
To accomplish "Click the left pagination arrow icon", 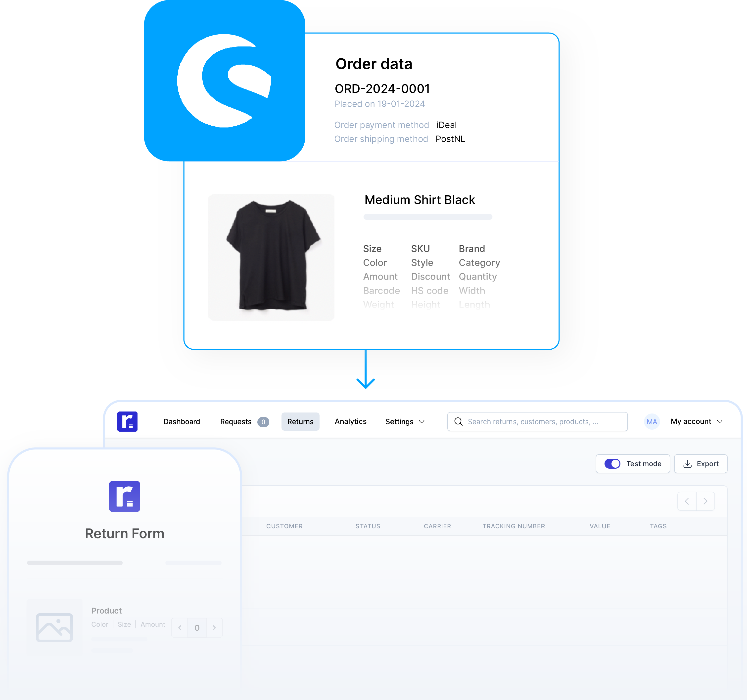I will point(687,501).
